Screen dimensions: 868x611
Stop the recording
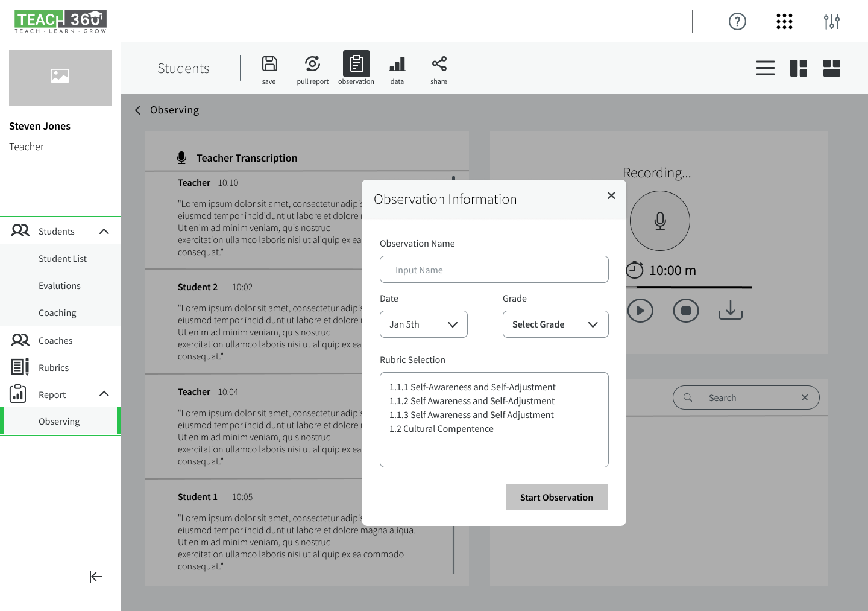(686, 311)
